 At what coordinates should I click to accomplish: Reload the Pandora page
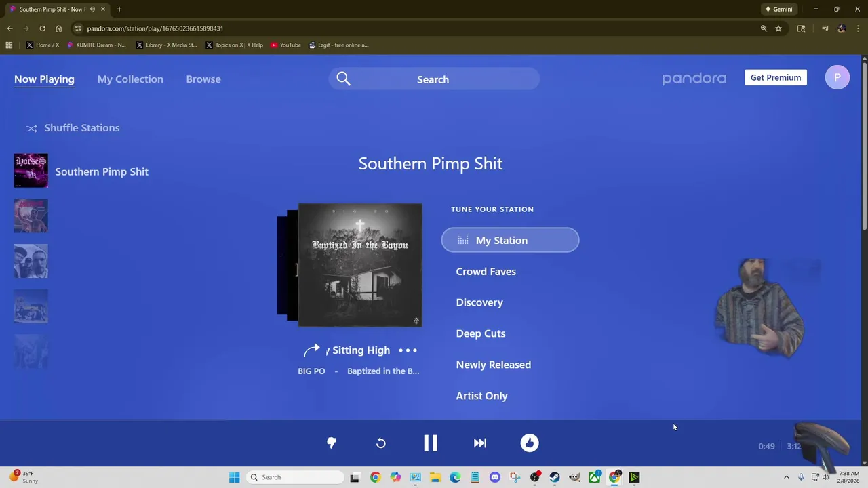click(42, 28)
